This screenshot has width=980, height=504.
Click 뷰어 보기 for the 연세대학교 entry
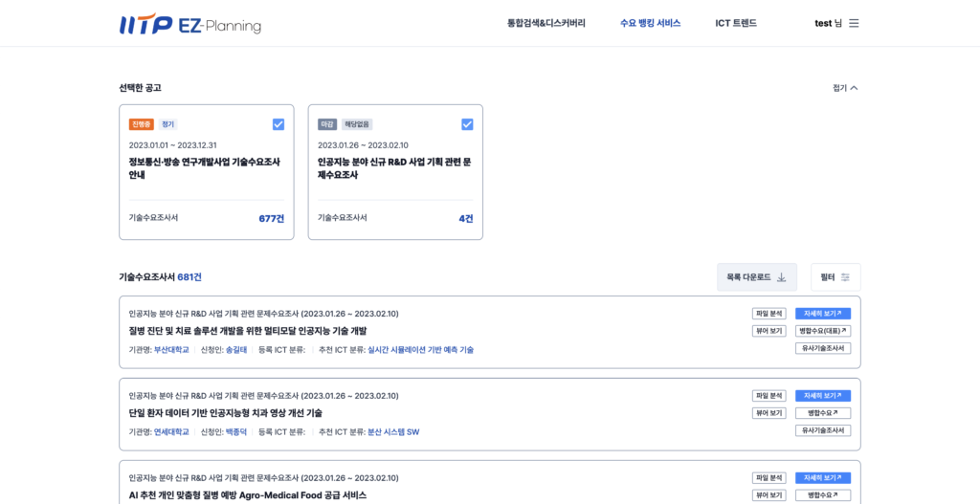click(768, 413)
